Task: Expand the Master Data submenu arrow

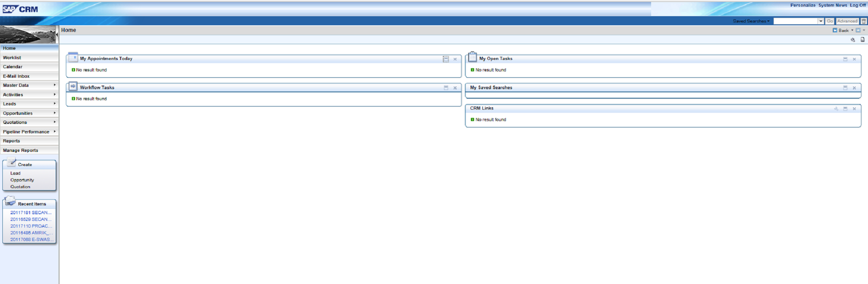Action: click(x=55, y=85)
